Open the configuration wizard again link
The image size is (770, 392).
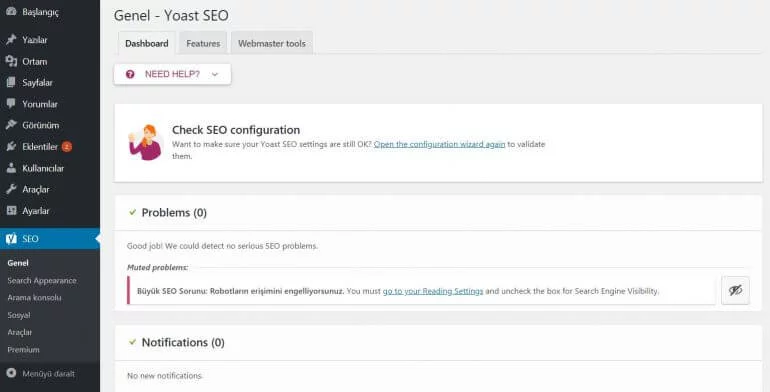(440, 144)
